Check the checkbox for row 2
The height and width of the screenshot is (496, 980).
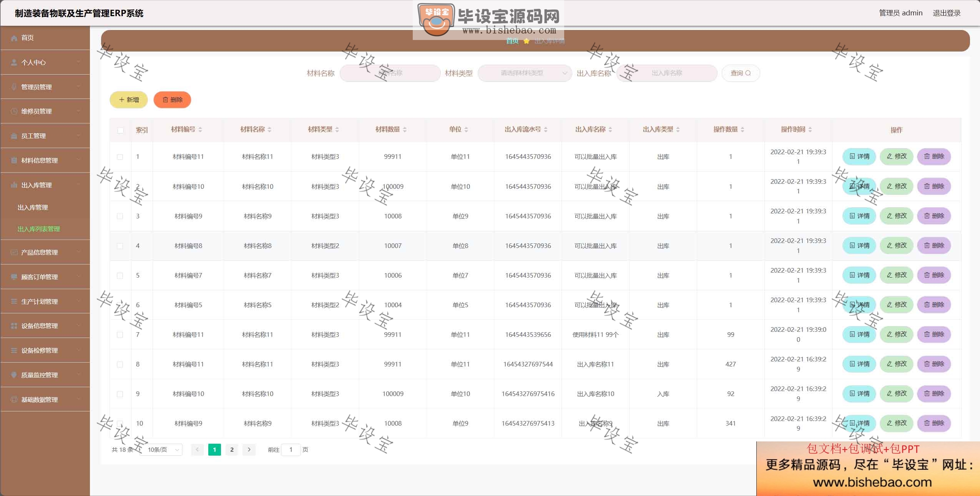pyautogui.click(x=120, y=186)
